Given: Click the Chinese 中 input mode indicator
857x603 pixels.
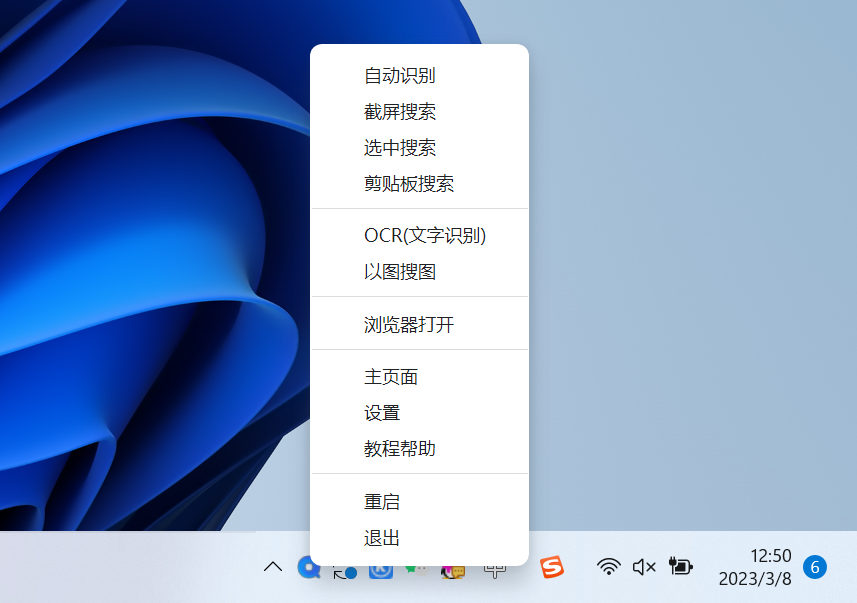Looking at the screenshot, I should (x=495, y=572).
